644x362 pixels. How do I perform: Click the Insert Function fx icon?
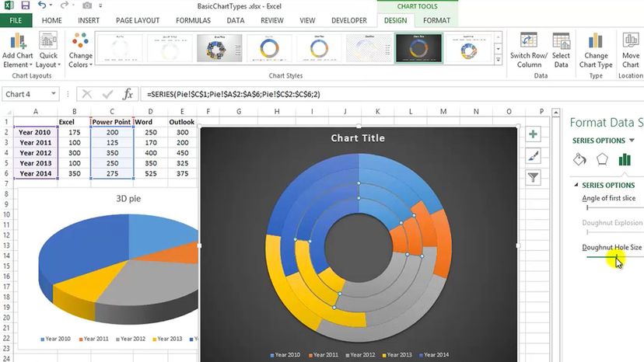128,94
